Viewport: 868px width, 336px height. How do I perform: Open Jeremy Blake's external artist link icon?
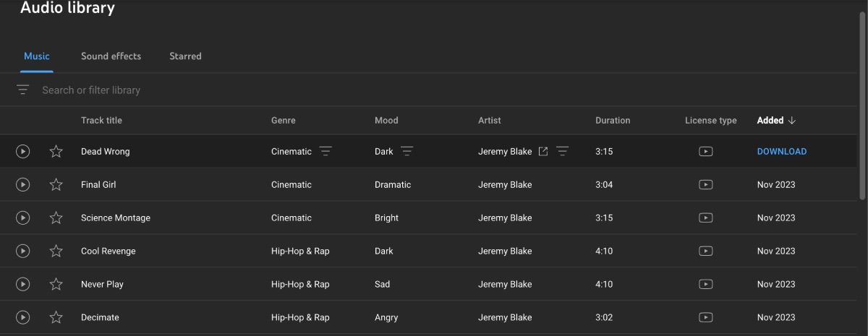click(543, 152)
